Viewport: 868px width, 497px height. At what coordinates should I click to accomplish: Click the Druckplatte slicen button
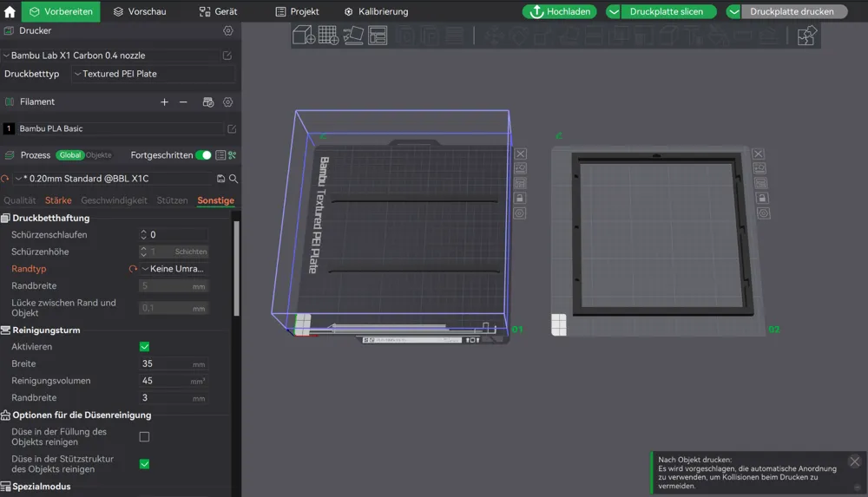667,11
